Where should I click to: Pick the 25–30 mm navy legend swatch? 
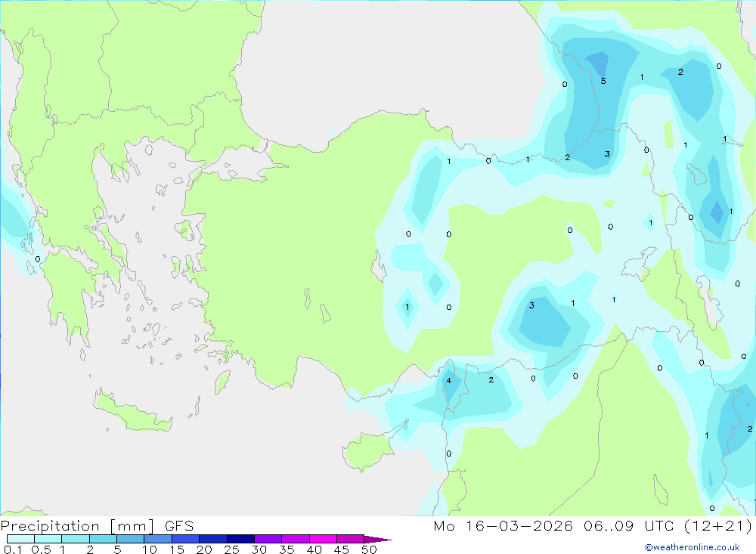coord(240,539)
